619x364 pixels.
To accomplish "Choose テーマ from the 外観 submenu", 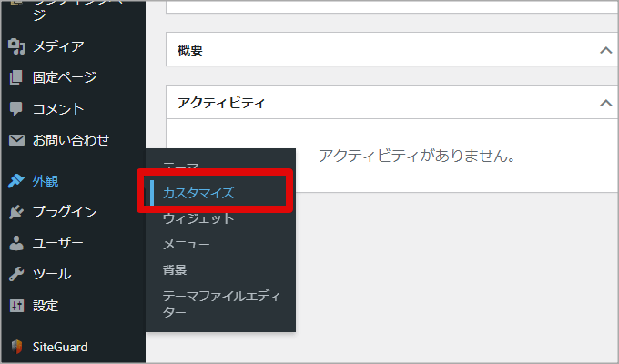I will click(x=181, y=167).
